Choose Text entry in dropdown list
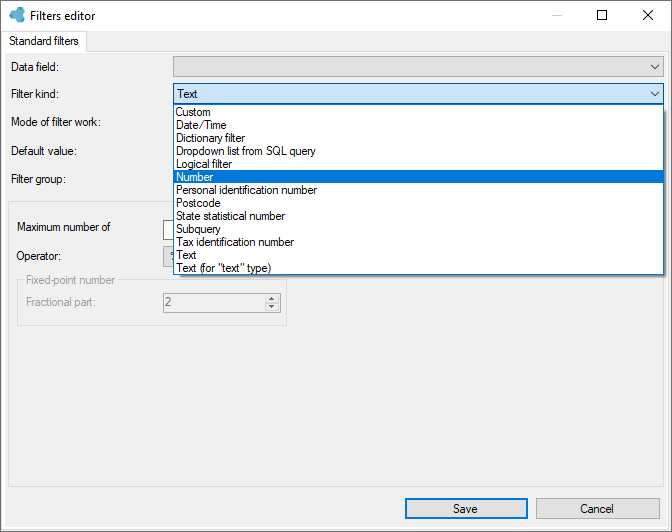Screen dimensions: 672x532 click(418, 255)
